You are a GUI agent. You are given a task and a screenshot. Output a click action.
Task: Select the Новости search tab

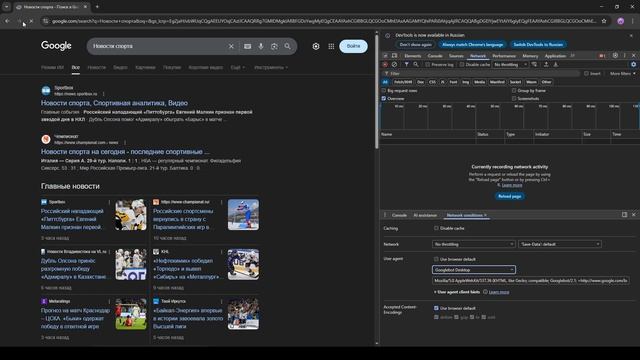click(97, 67)
